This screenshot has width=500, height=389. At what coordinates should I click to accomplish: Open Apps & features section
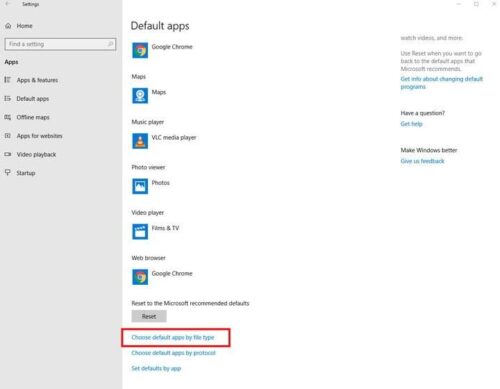(x=37, y=80)
